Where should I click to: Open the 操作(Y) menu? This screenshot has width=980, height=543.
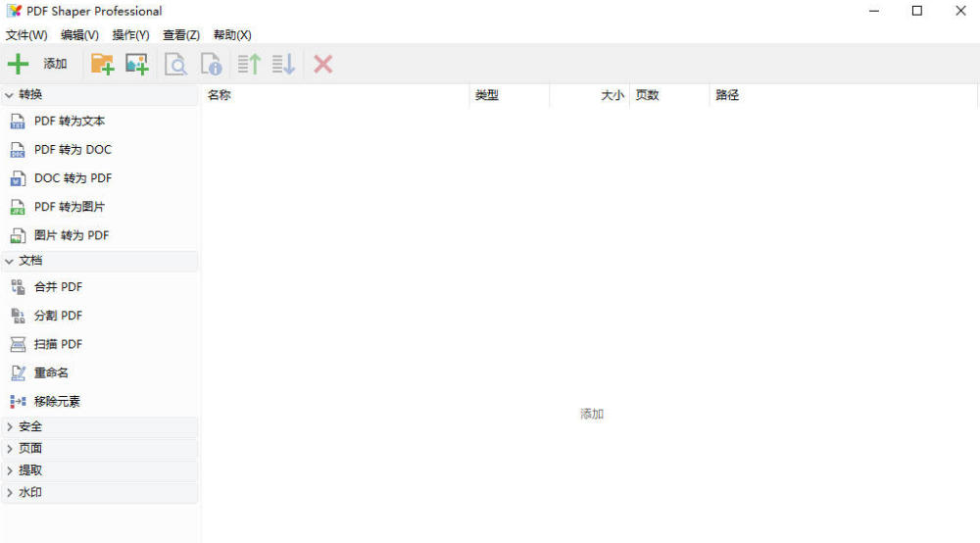click(130, 35)
